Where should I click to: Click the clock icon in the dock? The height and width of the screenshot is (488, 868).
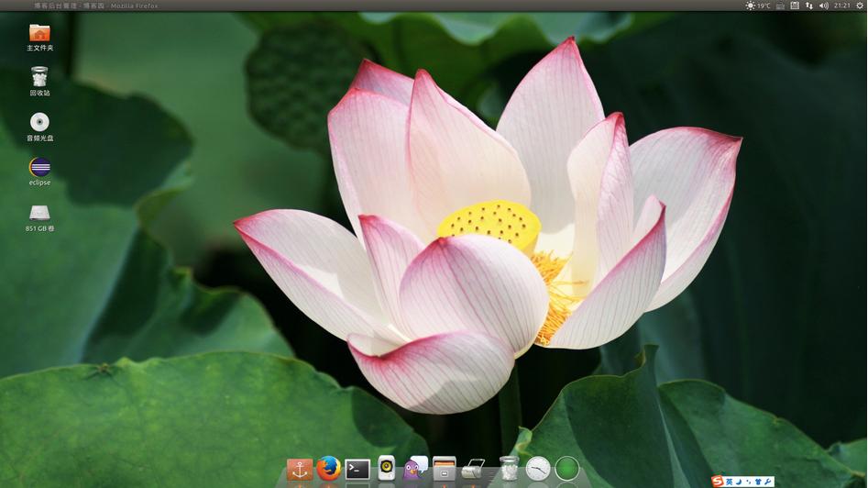click(538, 469)
